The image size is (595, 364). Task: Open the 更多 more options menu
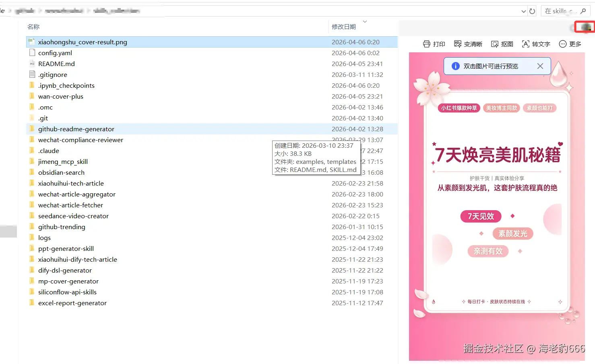tap(570, 44)
